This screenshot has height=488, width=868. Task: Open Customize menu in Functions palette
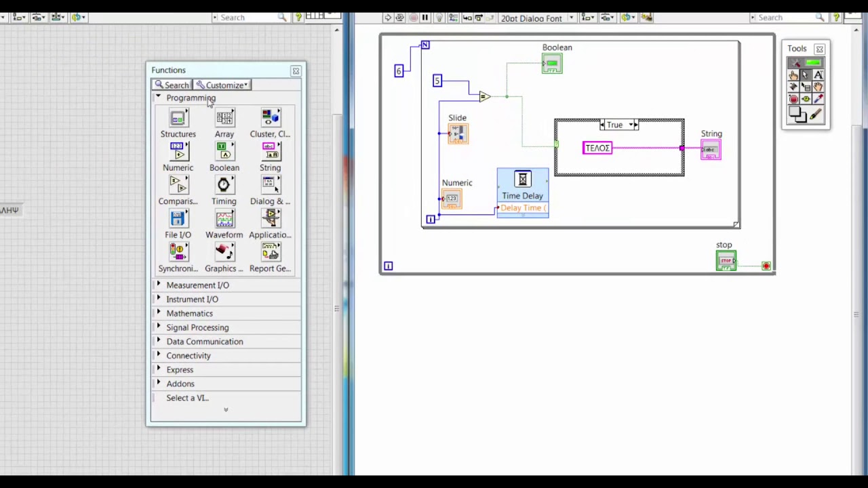pos(223,85)
